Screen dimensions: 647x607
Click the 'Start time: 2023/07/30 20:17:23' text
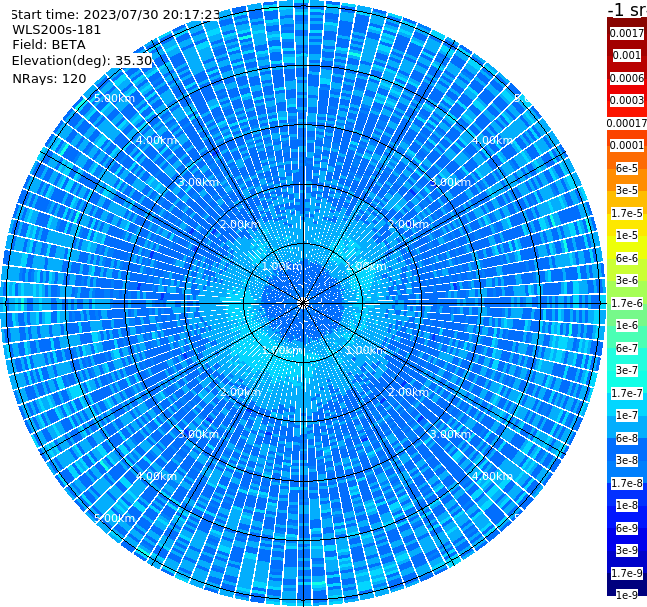coord(115,15)
